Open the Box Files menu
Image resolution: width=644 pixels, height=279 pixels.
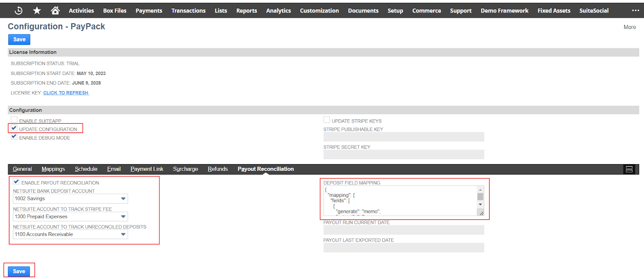pyautogui.click(x=115, y=10)
